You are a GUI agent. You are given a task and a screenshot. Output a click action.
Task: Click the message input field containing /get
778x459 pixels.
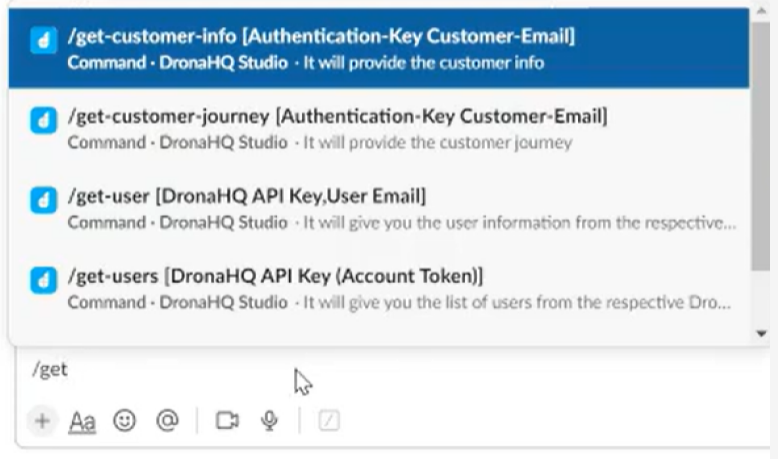tap(400, 370)
